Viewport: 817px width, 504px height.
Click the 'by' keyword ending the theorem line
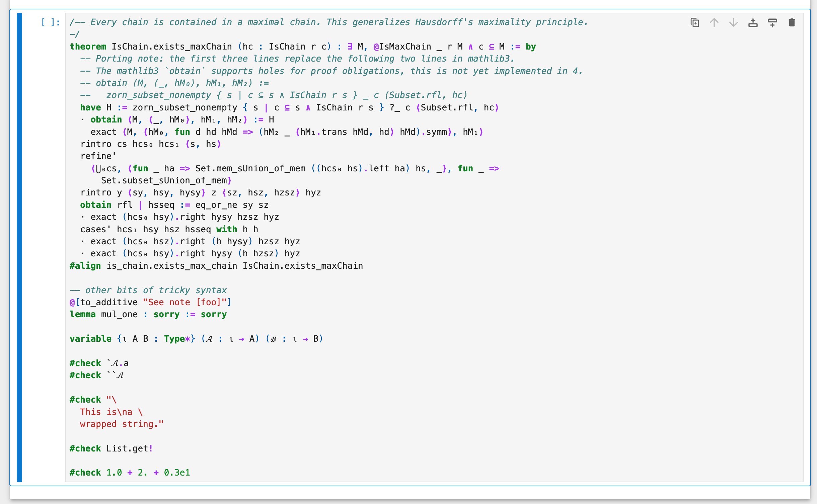click(x=531, y=47)
